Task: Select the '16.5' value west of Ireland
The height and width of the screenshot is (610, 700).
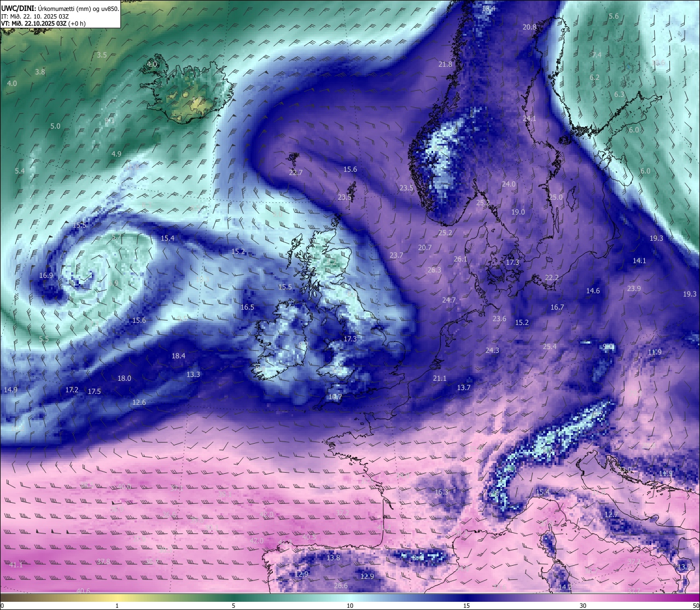Action: (248, 307)
